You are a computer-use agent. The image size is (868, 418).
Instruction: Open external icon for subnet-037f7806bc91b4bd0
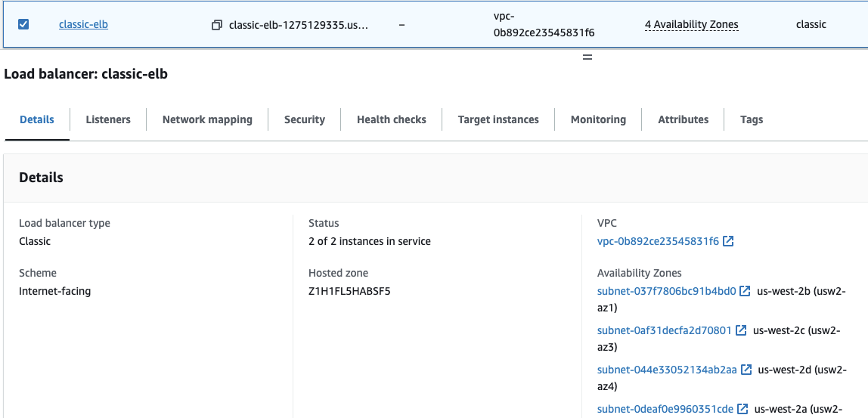pyautogui.click(x=745, y=291)
